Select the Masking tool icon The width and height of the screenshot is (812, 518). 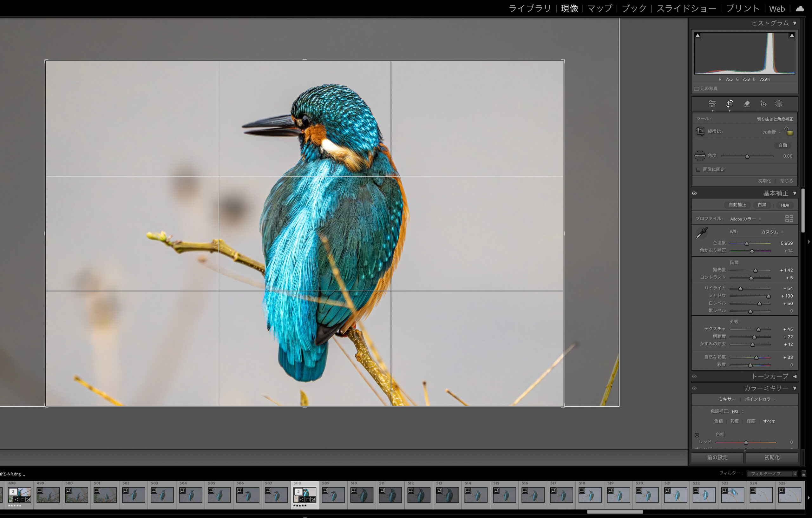pyautogui.click(x=779, y=104)
